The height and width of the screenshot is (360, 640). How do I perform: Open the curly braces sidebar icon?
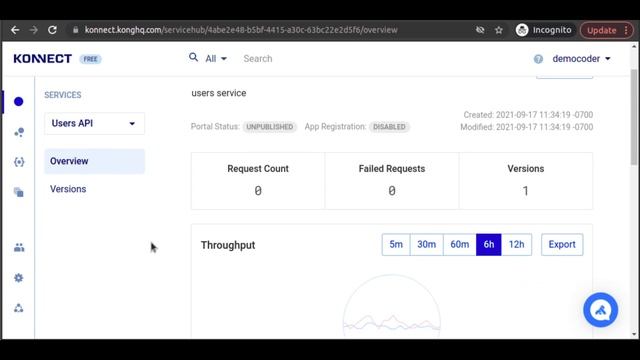coord(19,162)
